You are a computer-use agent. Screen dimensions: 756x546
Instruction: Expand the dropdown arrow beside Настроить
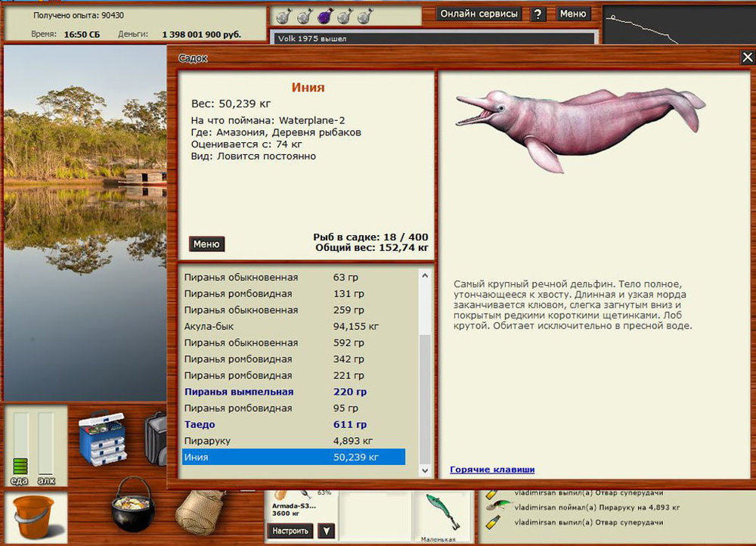326,531
